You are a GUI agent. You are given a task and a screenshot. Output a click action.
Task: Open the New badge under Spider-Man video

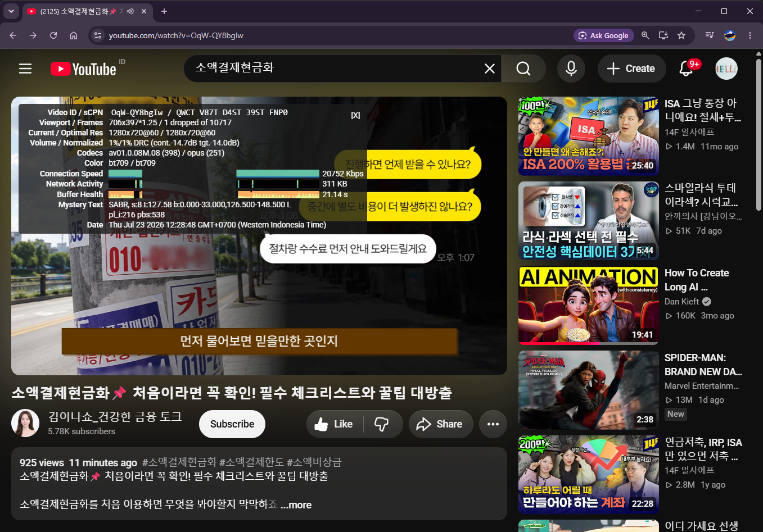point(676,414)
